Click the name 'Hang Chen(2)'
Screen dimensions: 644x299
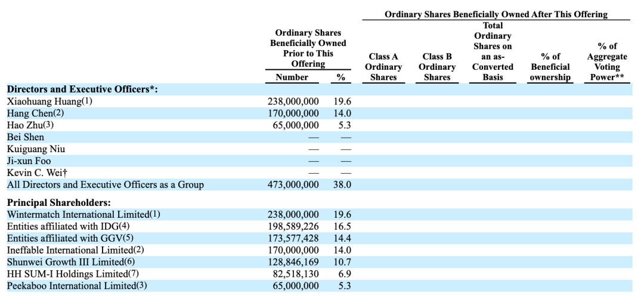(35, 113)
